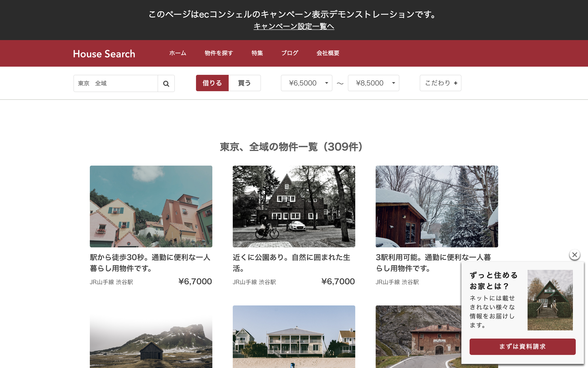Screen dimensions: 588x368
Task: Click ¥6,7000 price under the brick house listing
Action: click(x=338, y=281)
